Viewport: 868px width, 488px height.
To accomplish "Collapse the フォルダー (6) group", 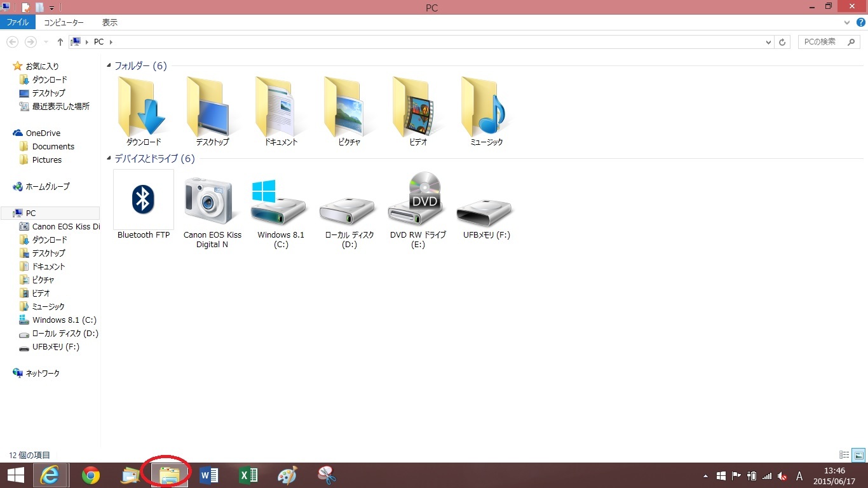I will click(109, 66).
